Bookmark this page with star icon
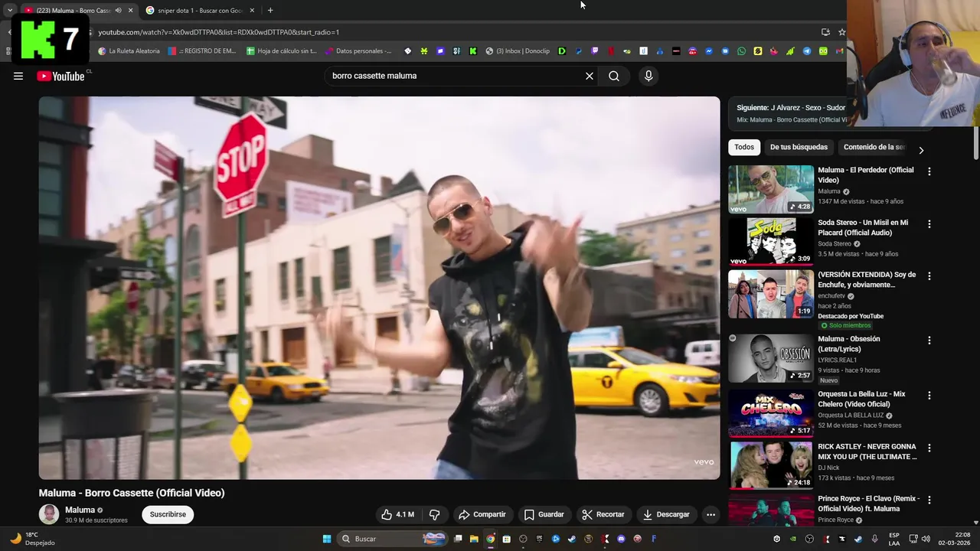The image size is (980, 551). (841, 32)
